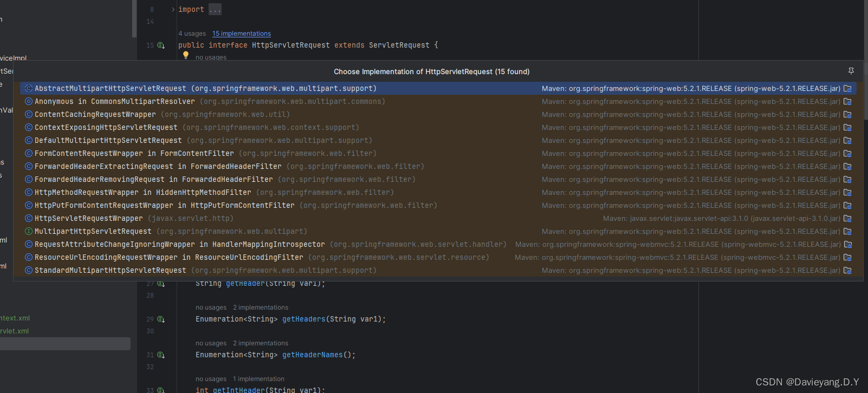Select ResourceUrlEncodingRequestWrapper in ResourceUrlEncodingFilter
Image resolution: width=868 pixels, height=393 pixels.
(438, 258)
